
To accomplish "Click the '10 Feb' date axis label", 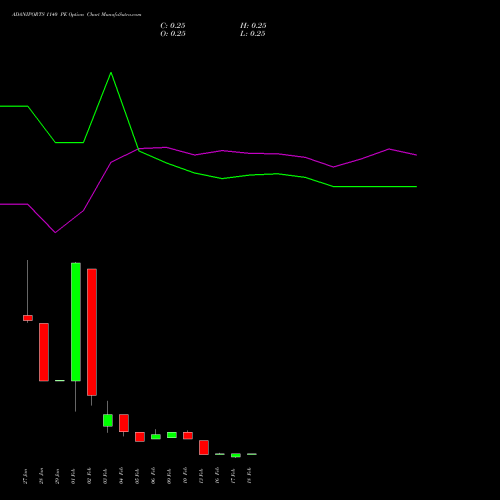I will [185, 476].
